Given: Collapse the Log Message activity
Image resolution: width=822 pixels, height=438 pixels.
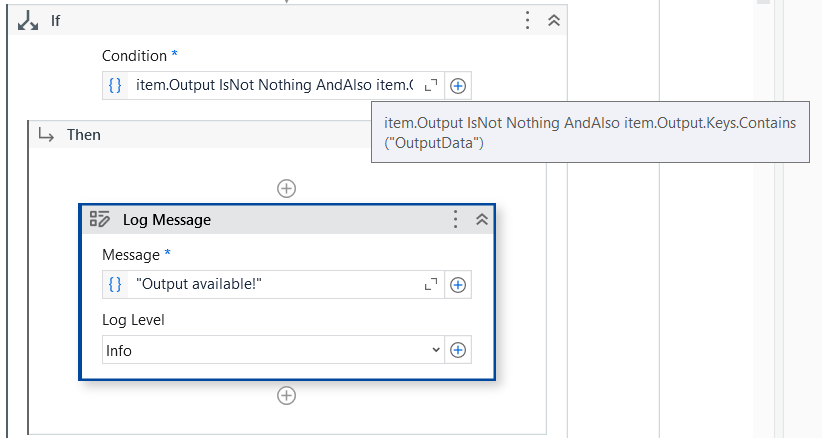Looking at the screenshot, I should click(x=481, y=220).
